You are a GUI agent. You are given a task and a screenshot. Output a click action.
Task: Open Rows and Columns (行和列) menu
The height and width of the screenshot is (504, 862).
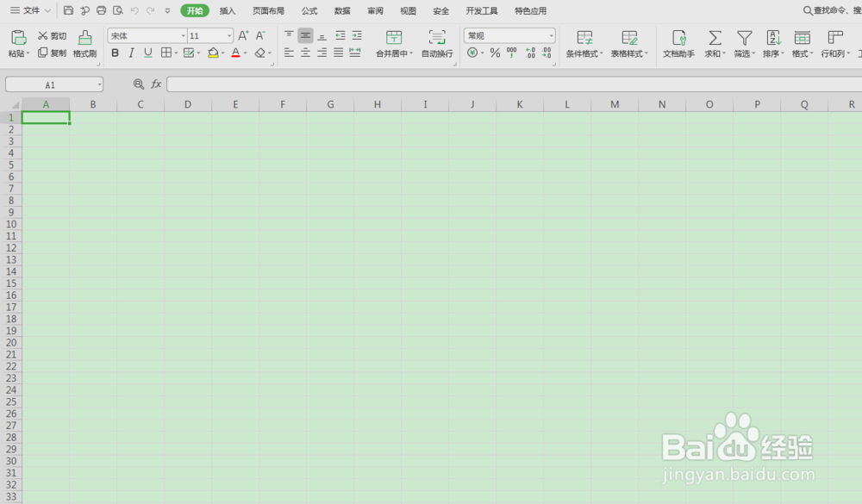pos(835,44)
